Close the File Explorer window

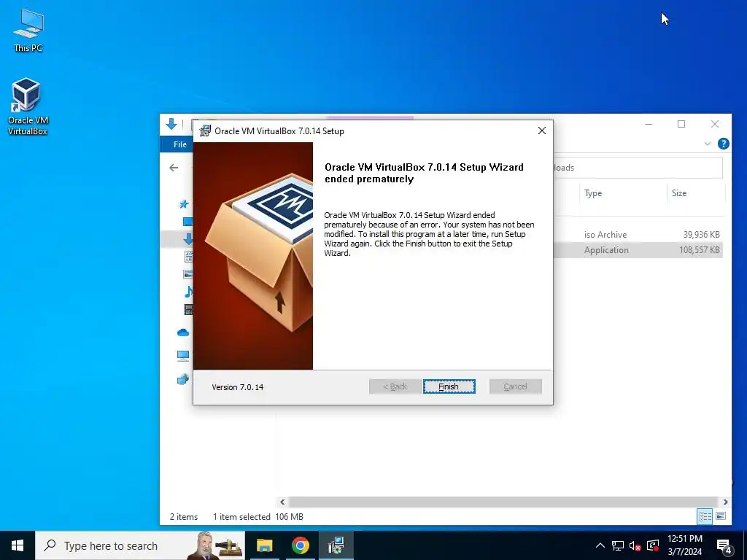click(715, 124)
